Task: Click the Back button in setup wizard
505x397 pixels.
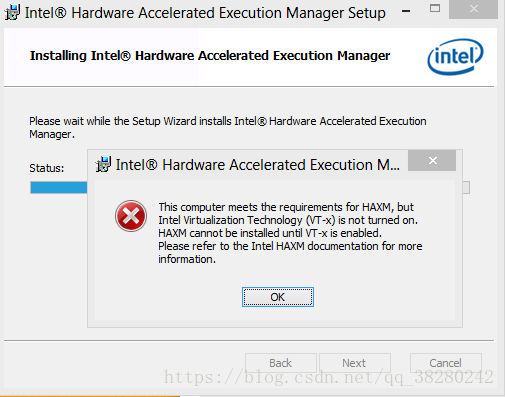Action: [281, 363]
